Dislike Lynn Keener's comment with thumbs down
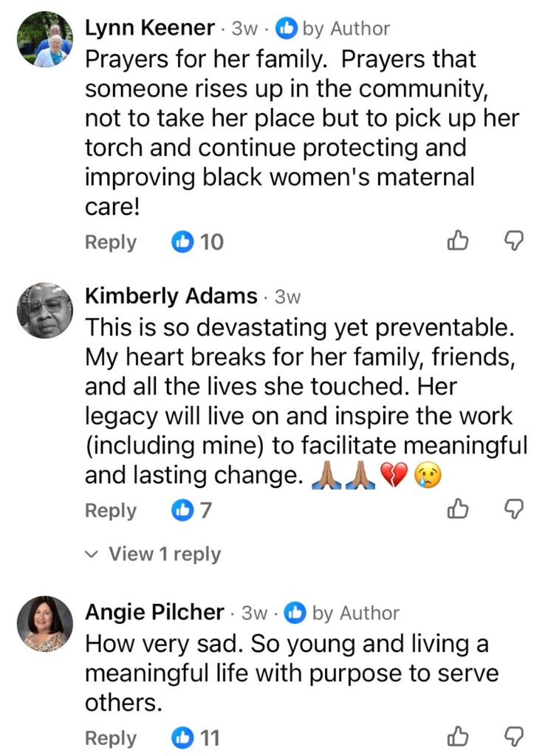 click(x=513, y=241)
